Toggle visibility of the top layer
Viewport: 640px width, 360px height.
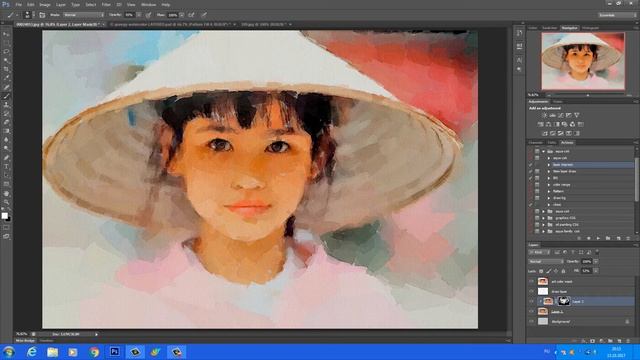pos(531,281)
